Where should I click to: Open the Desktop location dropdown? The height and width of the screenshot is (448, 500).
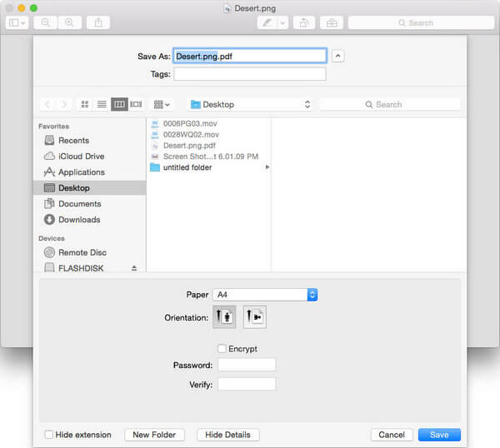coord(250,104)
